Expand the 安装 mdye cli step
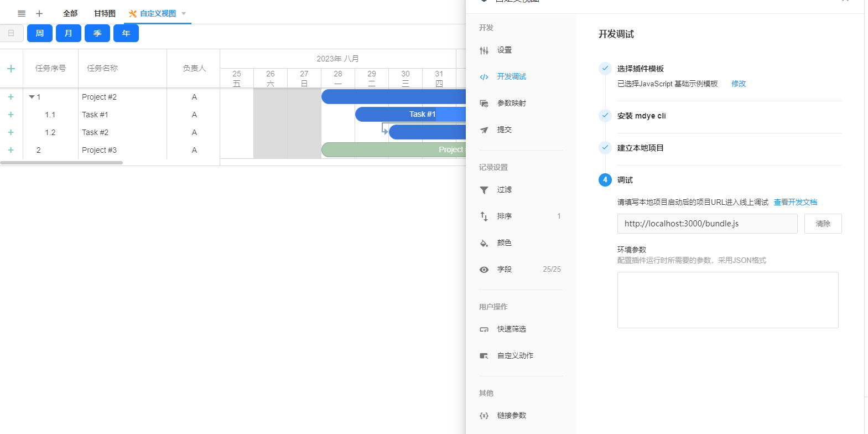 (641, 116)
